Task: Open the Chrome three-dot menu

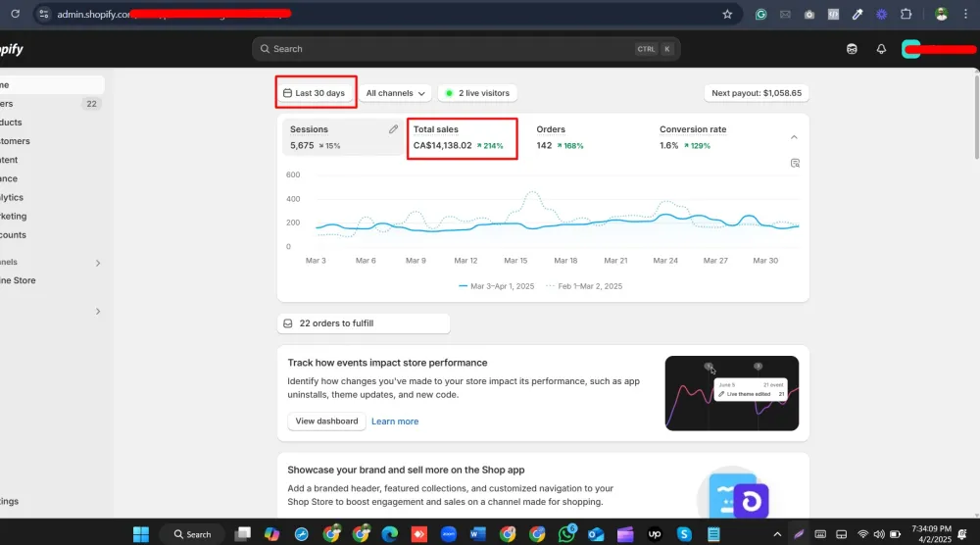Action: coord(965,15)
